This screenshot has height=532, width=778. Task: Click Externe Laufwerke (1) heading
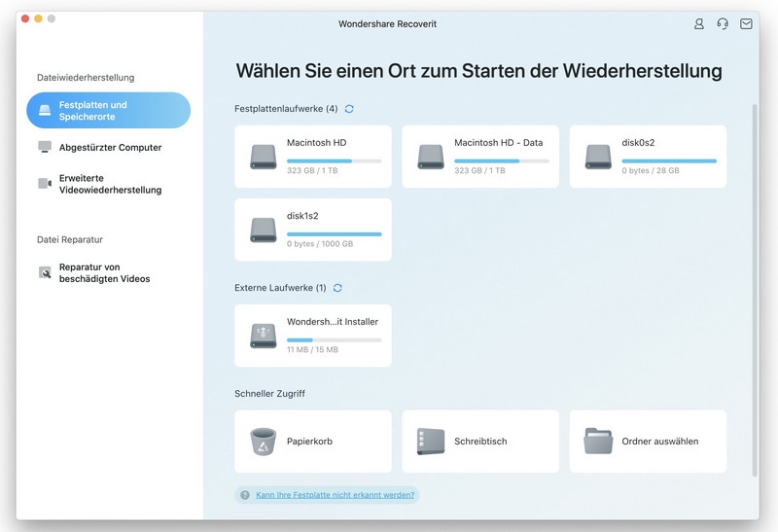(280, 288)
